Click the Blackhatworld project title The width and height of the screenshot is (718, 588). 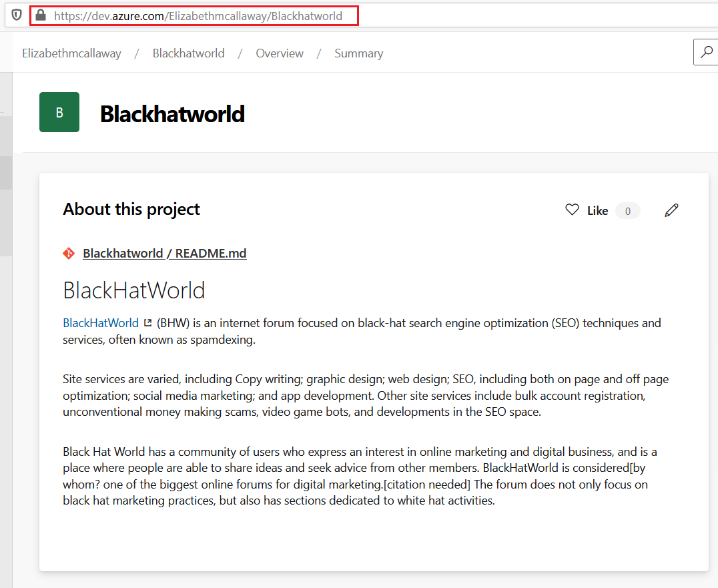[x=172, y=114]
